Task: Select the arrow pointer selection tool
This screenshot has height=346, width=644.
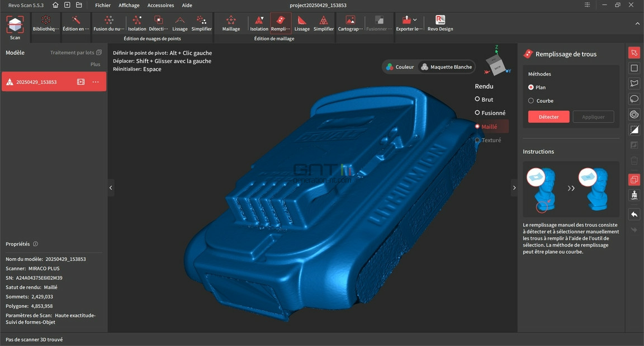Action: click(x=634, y=53)
